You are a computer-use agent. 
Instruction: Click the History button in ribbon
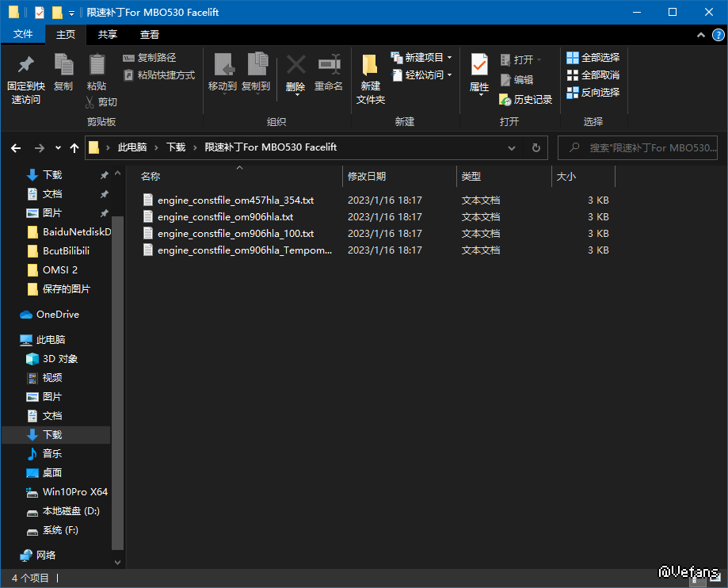[x=526, y=100]
